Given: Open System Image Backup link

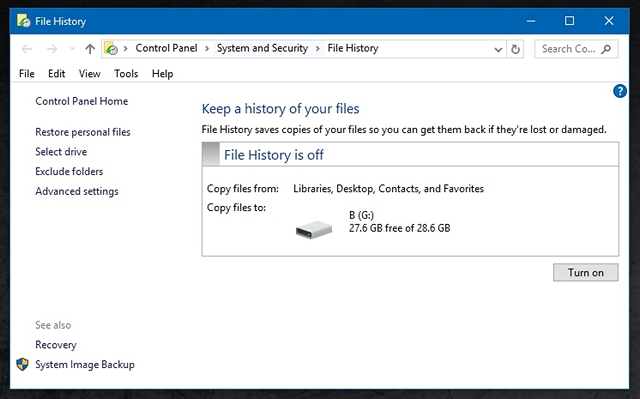Looking at the screenshot, I should coord(84,364).
